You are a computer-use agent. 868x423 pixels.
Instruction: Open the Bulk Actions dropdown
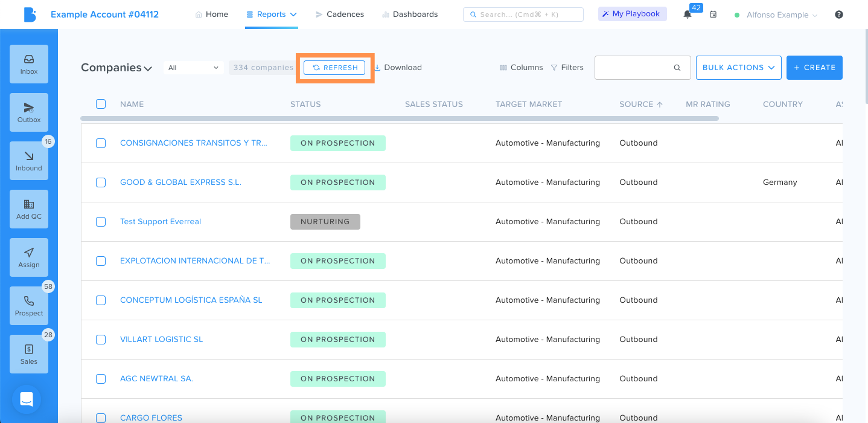pos(739,68)
